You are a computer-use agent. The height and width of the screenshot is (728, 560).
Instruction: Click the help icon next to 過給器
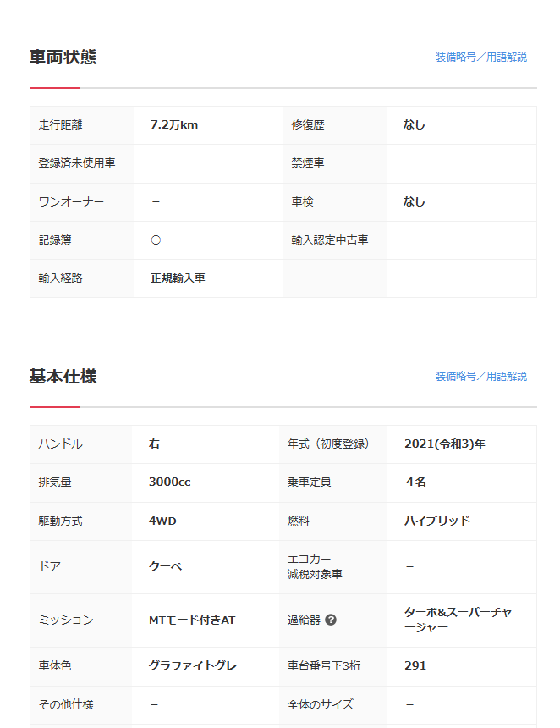(x=331, y=620)
